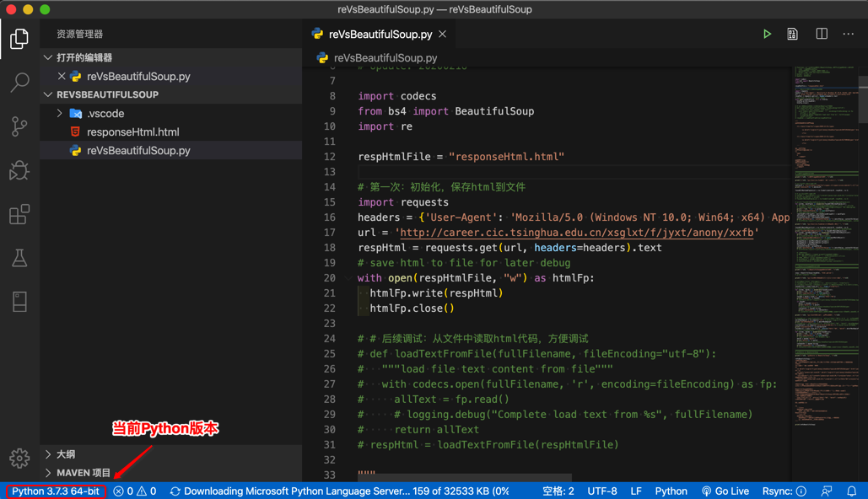Image resolution: width=868 pixels, height=499 pixels.
Task: Open the Source Control view icon
Action: (19, 126)
